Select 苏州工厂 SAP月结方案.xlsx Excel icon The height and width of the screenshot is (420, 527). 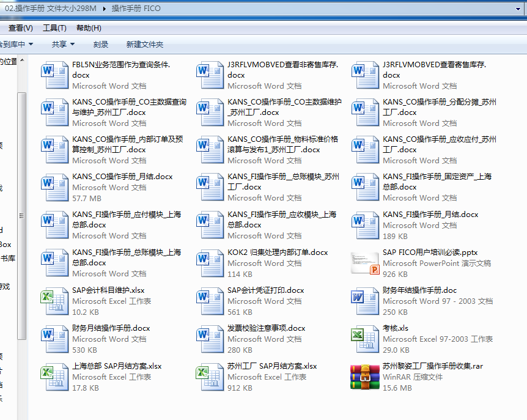point(210,377)
